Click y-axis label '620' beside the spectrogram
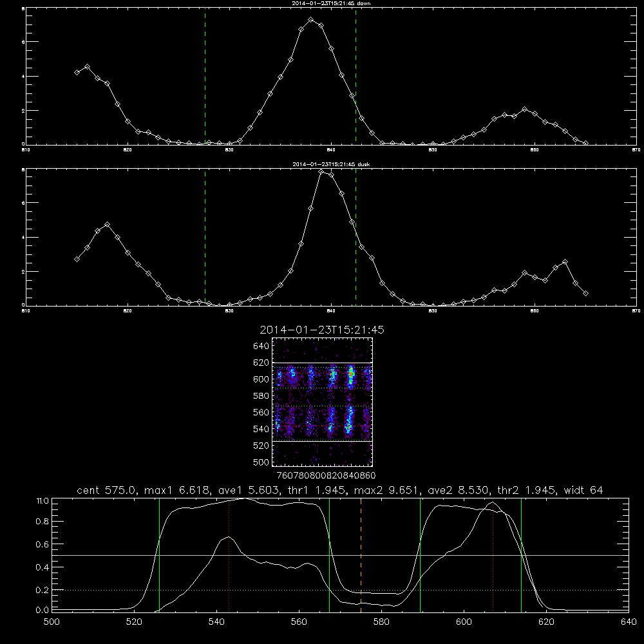The height and width of the screenshot is (644, 644). tap(261, 363)
